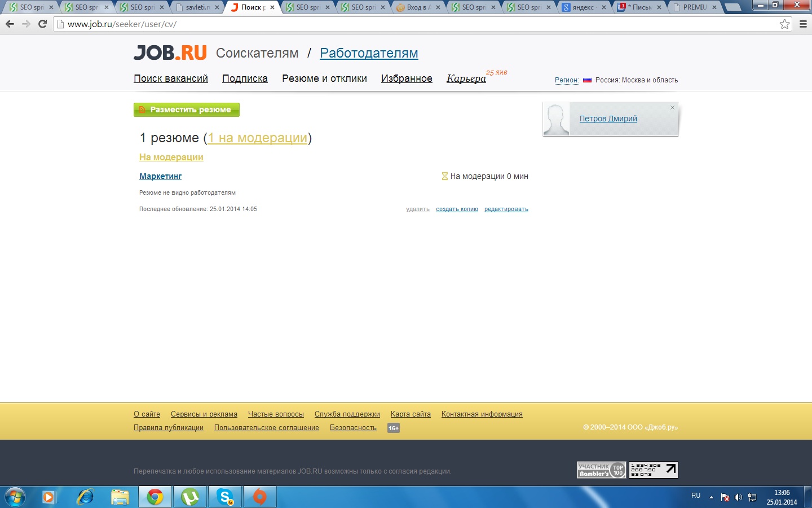The image size is (812, 508).
Task: Switch to the яндекс tab
Action: pos(583,7)
